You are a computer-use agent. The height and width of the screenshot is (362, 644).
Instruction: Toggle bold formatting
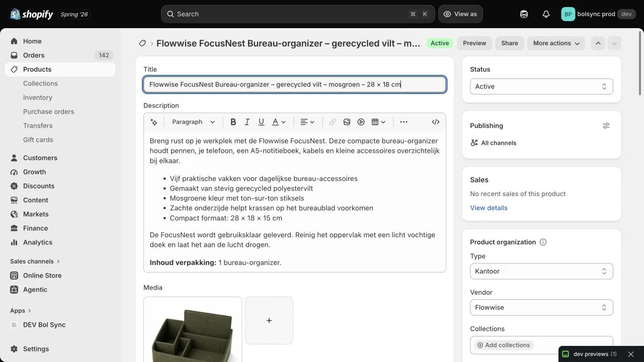click(233, 122)
